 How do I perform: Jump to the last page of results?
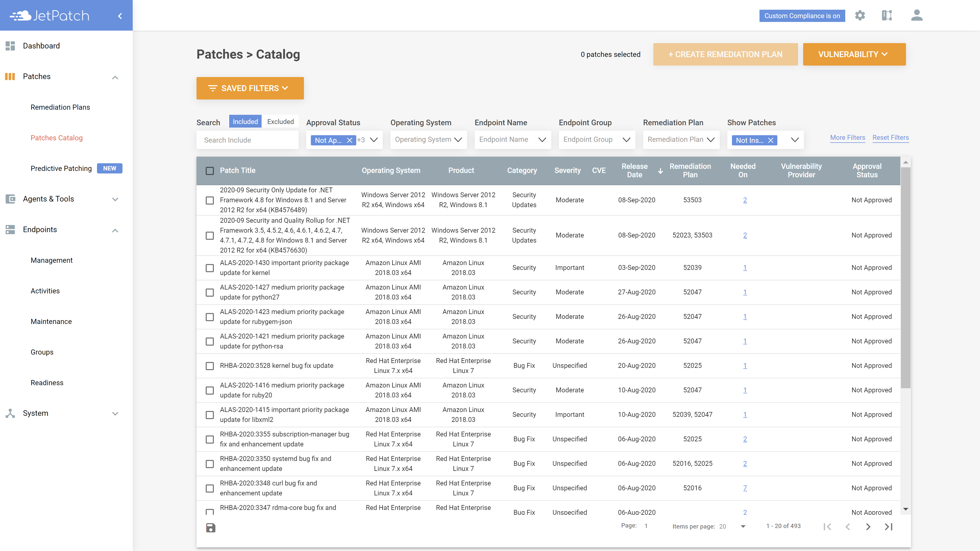888,527
